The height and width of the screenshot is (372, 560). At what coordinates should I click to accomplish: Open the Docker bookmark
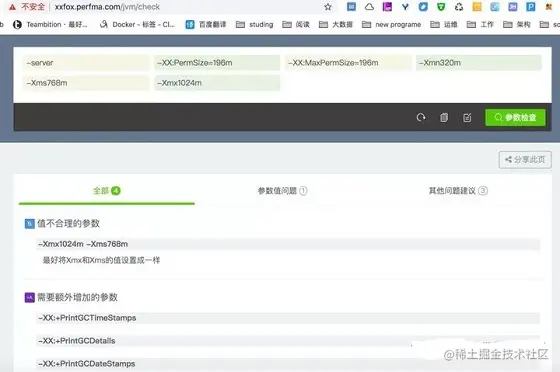(x=137, y=24)
